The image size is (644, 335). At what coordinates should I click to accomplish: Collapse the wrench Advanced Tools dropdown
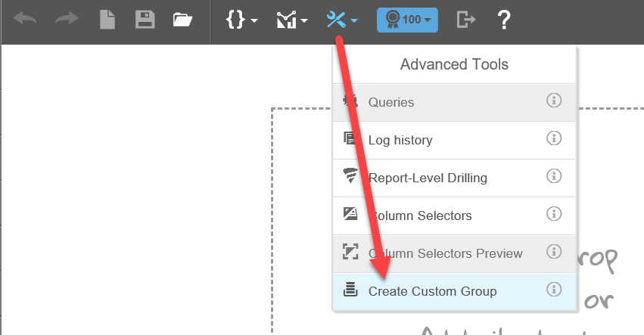point(342,20)
